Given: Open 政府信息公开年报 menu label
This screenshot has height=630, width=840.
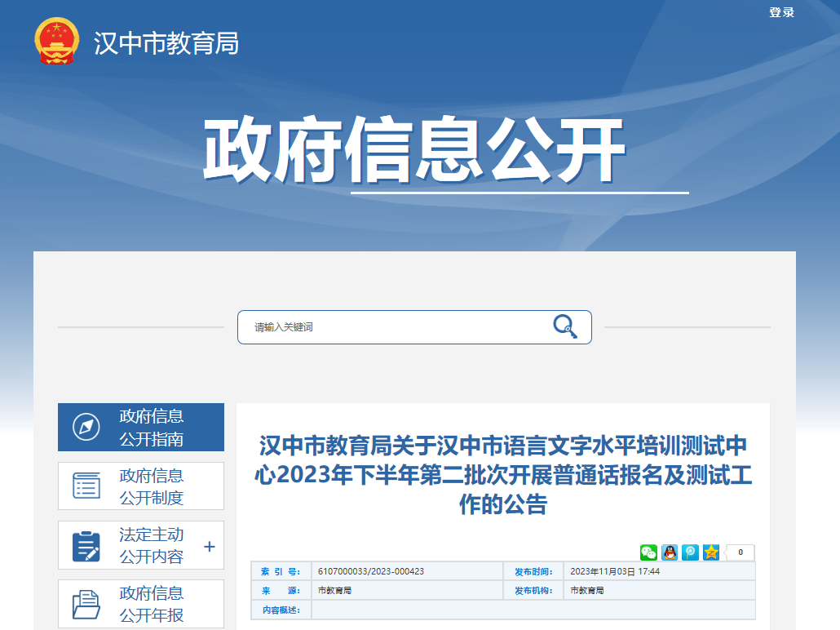Looking at the screenshot, I should pyautogui.click(x=152, y=604).
